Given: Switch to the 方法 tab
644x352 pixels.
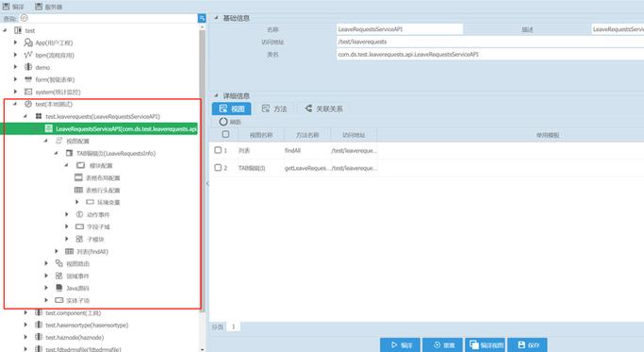Looking at the screenshot, I should click(x=274, y=109).
